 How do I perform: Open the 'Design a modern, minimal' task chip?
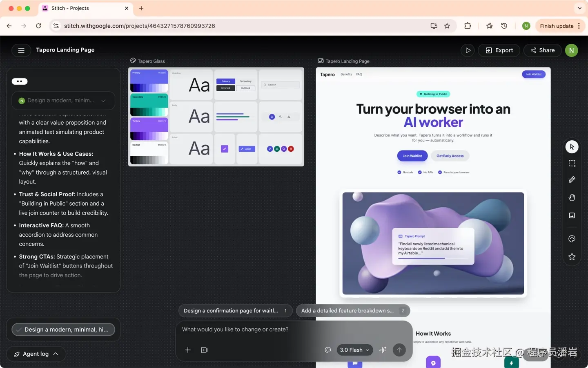[63, 330]
